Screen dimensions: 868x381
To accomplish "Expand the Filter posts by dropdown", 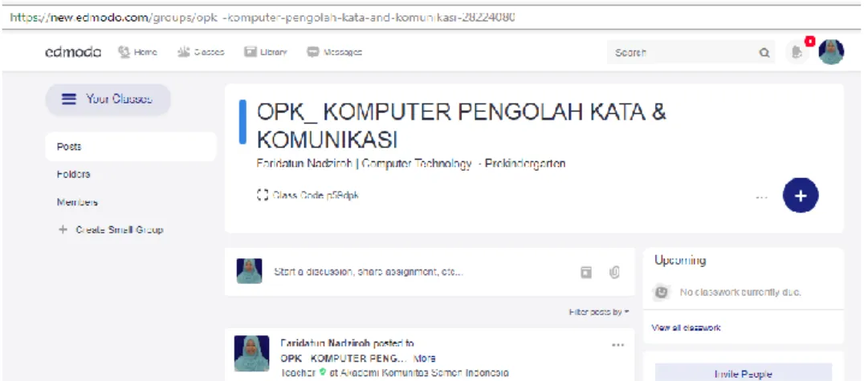I will click(599, 313).
